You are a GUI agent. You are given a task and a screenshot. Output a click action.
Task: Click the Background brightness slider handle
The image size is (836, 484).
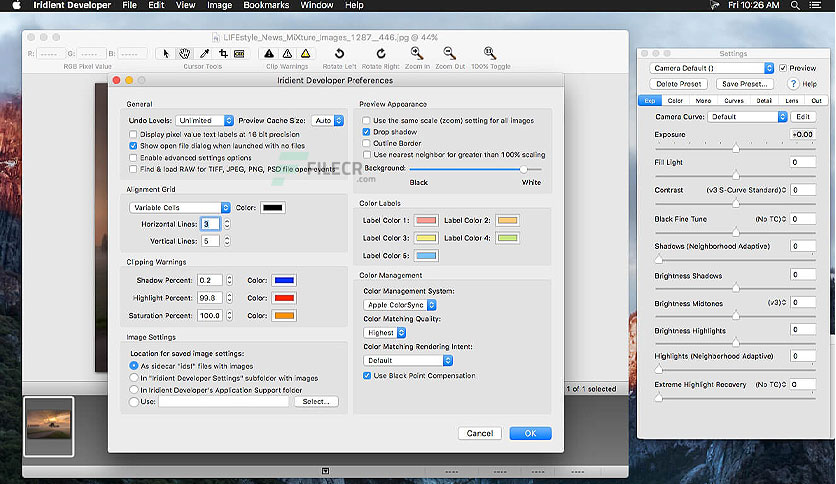click(x=524, y=169)
